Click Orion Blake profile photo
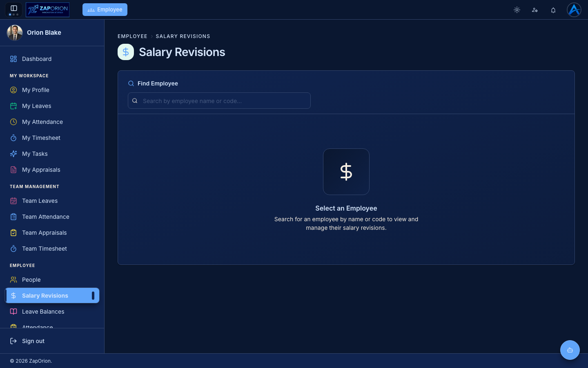 point(15,33)
